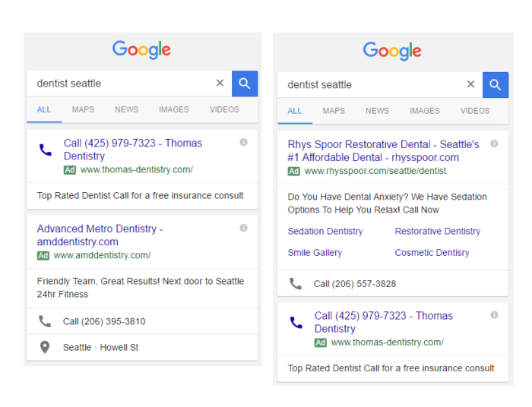This screenshot has height=407, width=532.
Task: Open ad info icon for Thomas Dentistry, left panel
Action: [x=244, y=142]
